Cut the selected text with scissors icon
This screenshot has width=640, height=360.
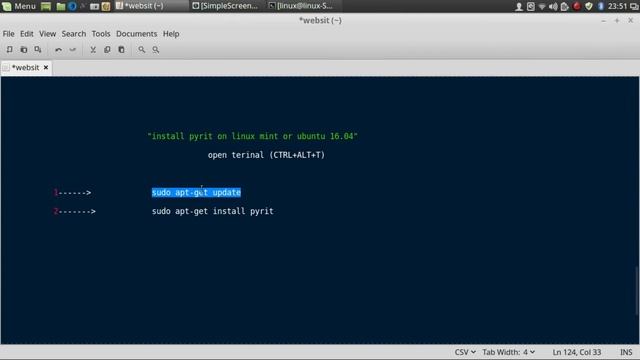93,49
